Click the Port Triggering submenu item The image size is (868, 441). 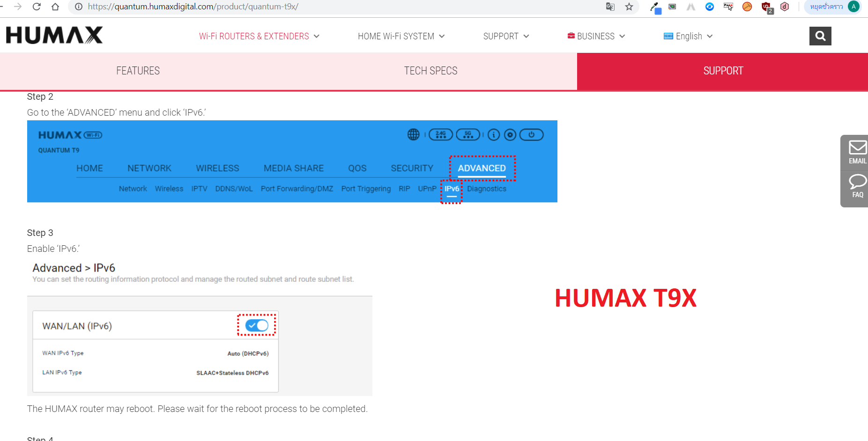(366, 189)
